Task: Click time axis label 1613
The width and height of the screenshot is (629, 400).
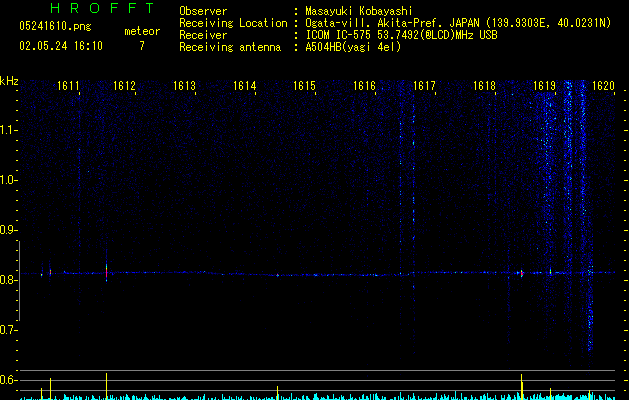Action: [x=184, y=86]
